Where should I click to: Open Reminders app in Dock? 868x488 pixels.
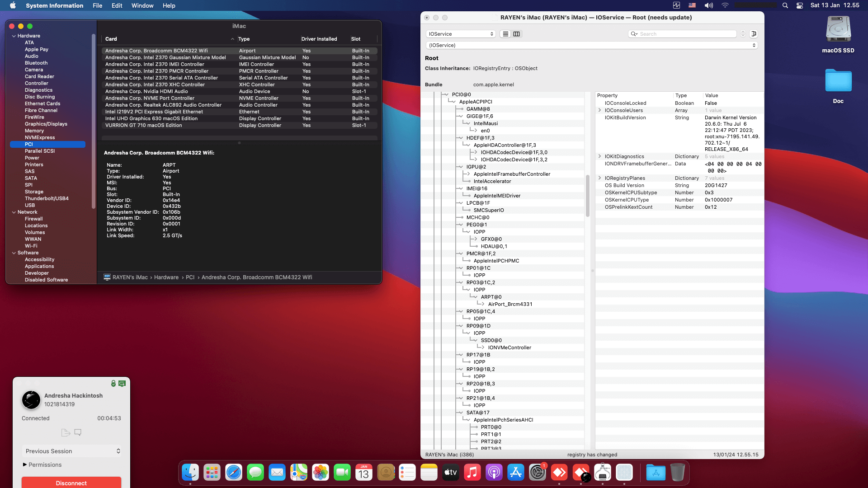(407, 473)
